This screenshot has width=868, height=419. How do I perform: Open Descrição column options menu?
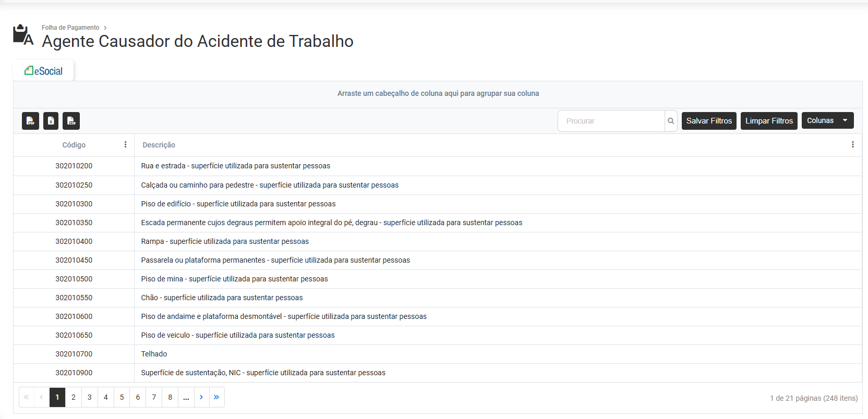tap(852, 145)
